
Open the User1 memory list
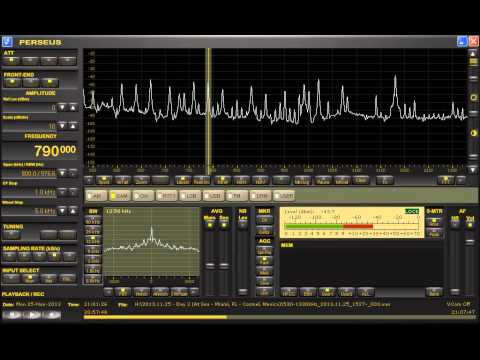327,292
